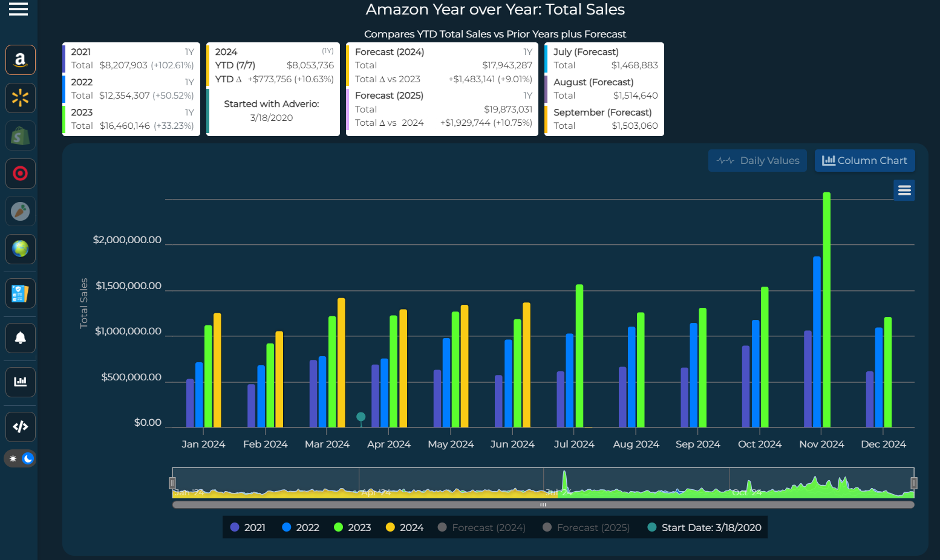Open the Instacart carrot icon
Image resolution: width=940 pixels, height=560 pixels.
[21, 212]
